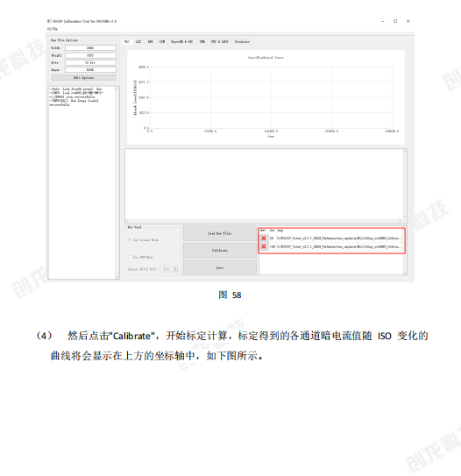Open the AWB tab
The image size is (461, 476).
coord(150,41)
